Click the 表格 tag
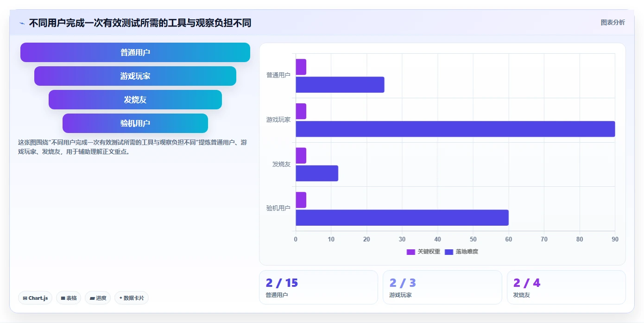This screenshot has height=323, width=644. [x=69, y=298]
